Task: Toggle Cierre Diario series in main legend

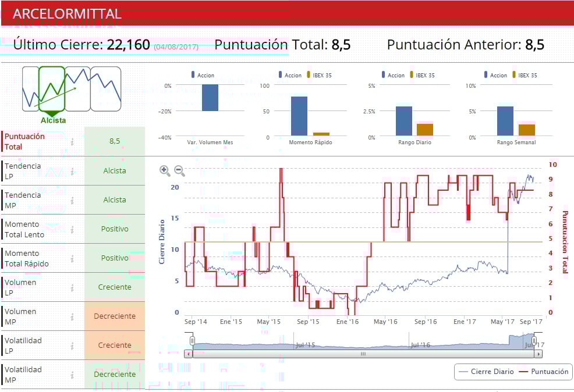Action: tap(486, 372)
